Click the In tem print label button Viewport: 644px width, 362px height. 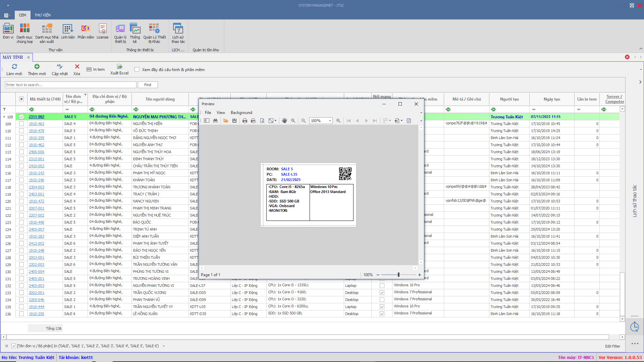coord(96,69)
